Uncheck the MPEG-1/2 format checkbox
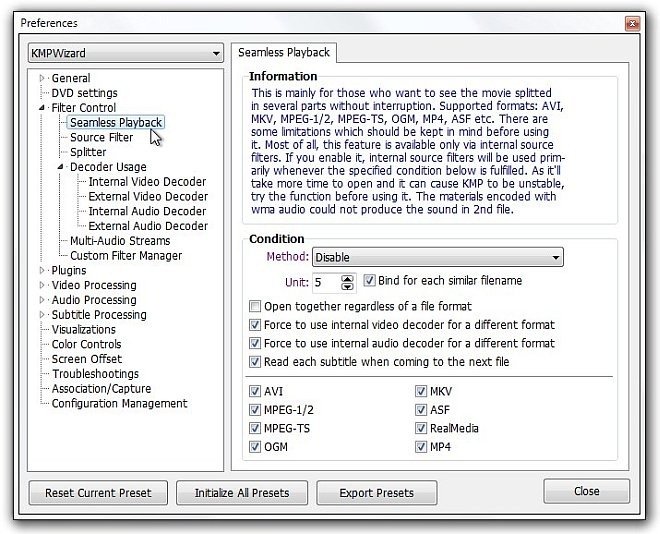The height and width of the screenshot is (534, 660). point(255,410)
